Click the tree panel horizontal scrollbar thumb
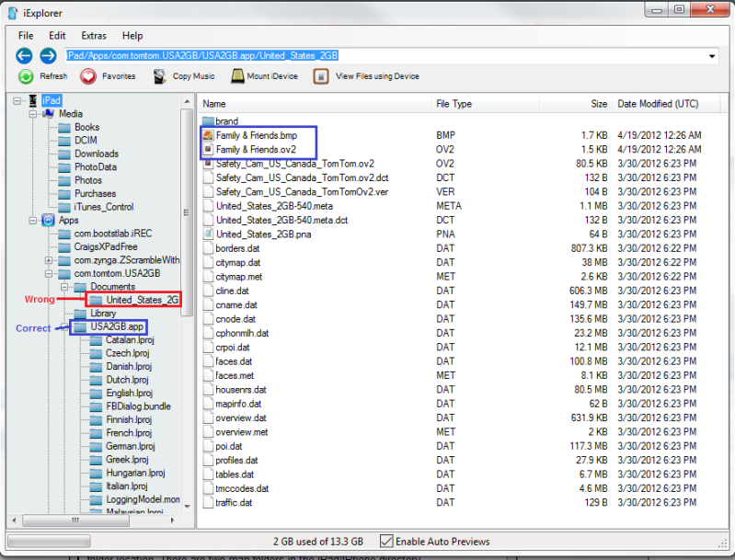Image resolution: width=735 pixels, height=560 pixels. pyautogui.click(x=75, y=520)
